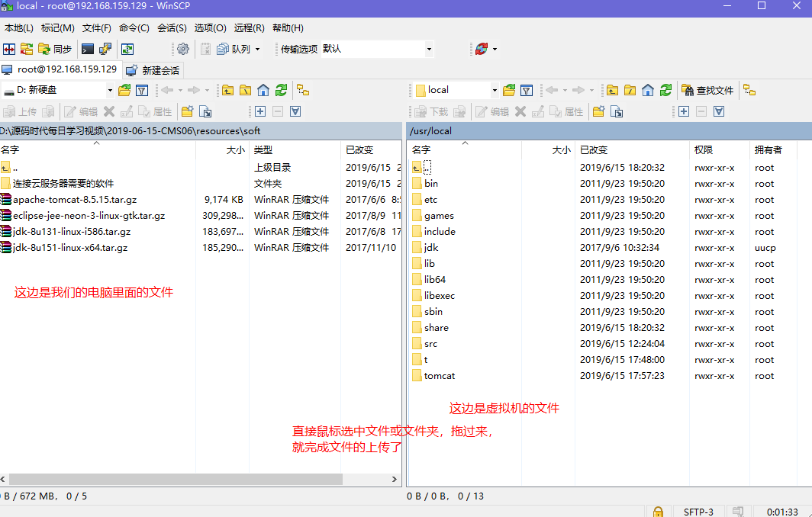Viewport: 812px width, 517px height.
Task: Go to root directory in local panel
Action: [x=246, y=91]
